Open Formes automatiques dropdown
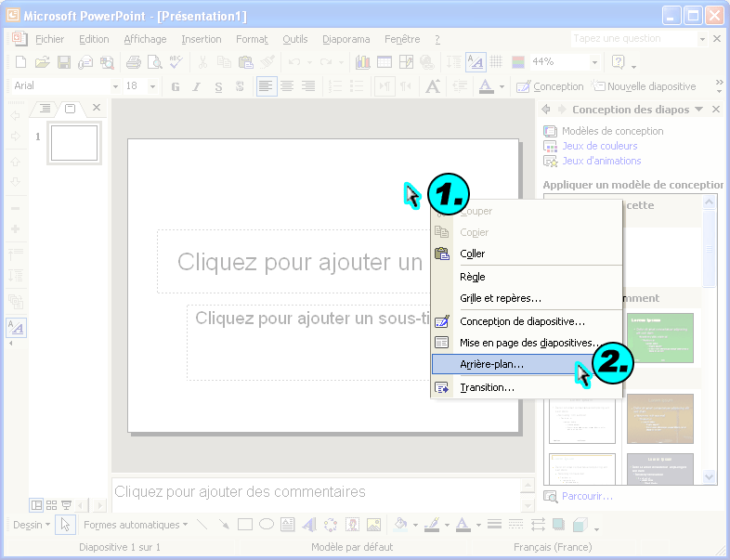The width and height of the screenshot is (730, 560). click(x=136, y=525)
